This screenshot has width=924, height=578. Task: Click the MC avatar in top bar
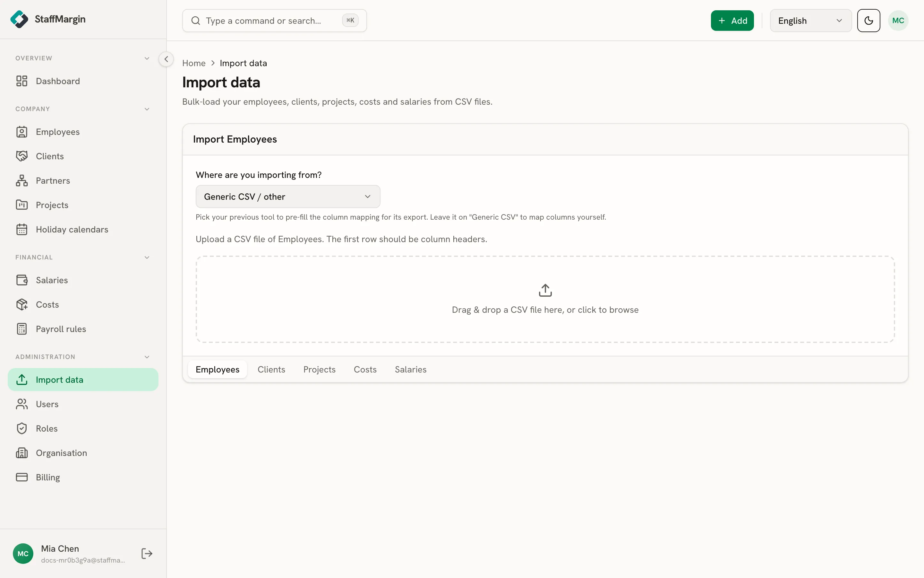tap(898, 21)
